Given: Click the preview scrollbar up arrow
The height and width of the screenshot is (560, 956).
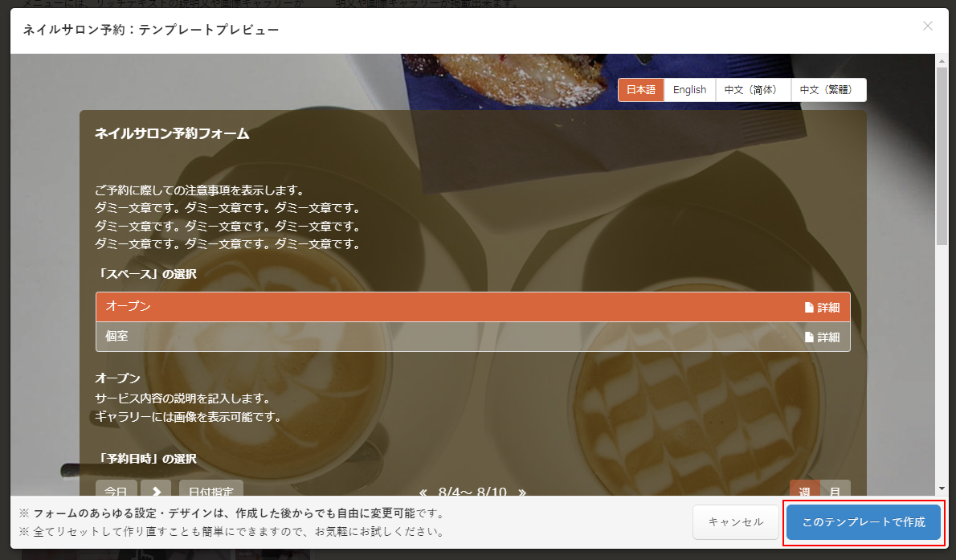Looking at the screenshot, I should tap(942, 61).
